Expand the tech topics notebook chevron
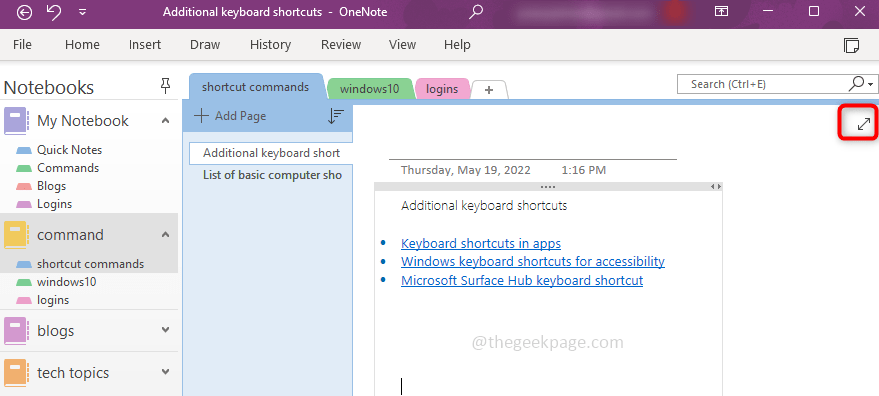Screen dimensions: 879x396 point(165,371)
